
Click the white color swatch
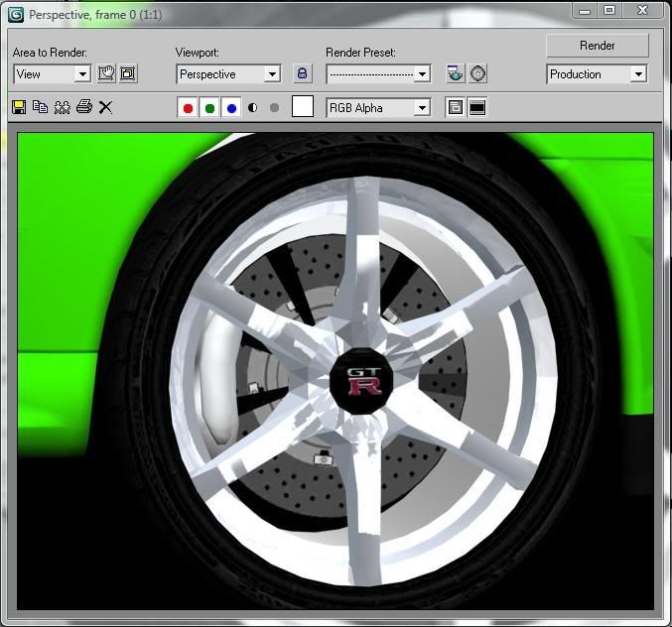point(303,106)
